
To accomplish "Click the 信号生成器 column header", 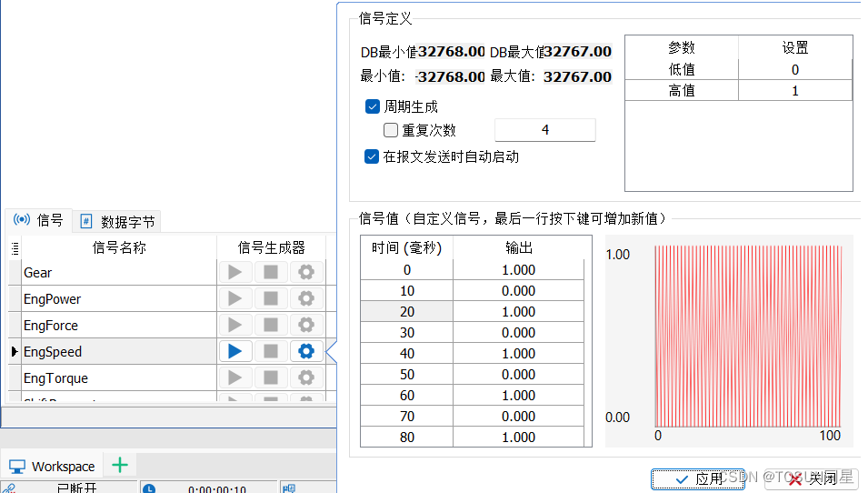I will [271, 247].
